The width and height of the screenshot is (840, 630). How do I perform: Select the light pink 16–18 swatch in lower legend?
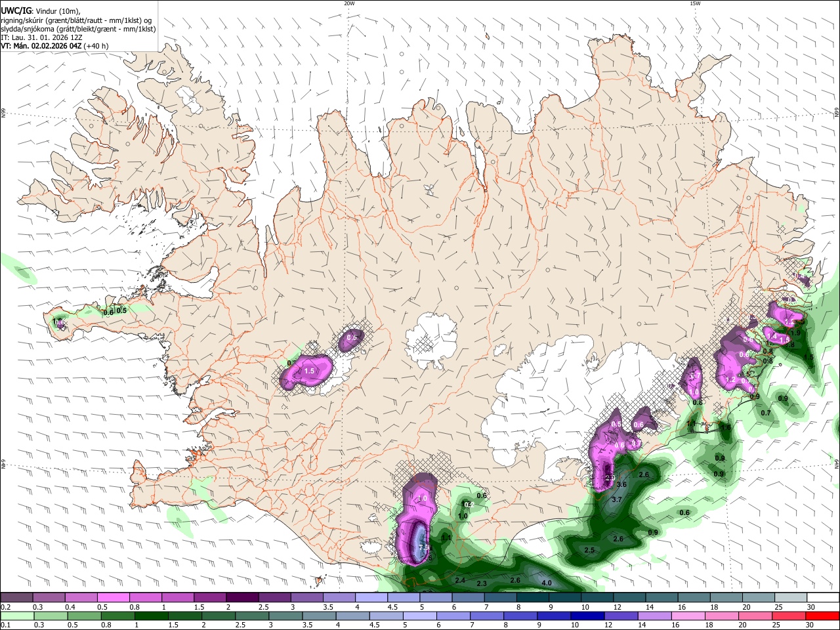[x=688, y=616]
